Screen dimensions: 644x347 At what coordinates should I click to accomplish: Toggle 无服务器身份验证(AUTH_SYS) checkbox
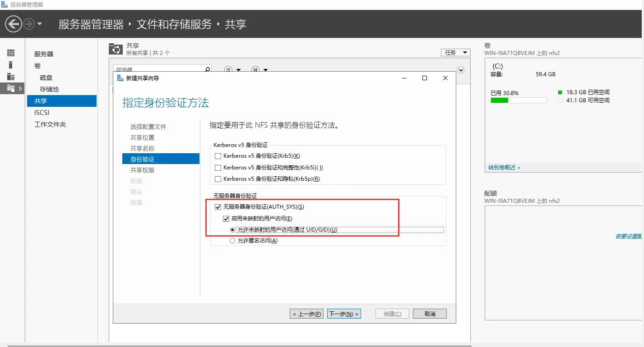pos(218,207)
